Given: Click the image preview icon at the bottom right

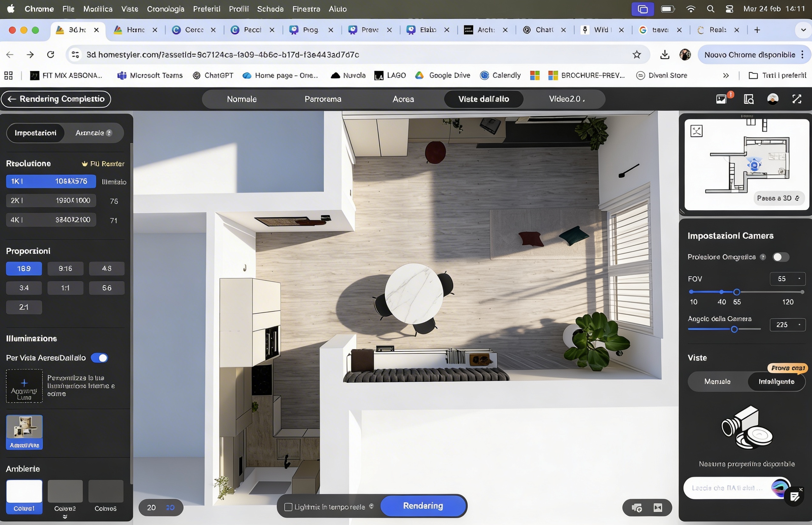Looking at the screenshot, I should click(x=658, y=508).
